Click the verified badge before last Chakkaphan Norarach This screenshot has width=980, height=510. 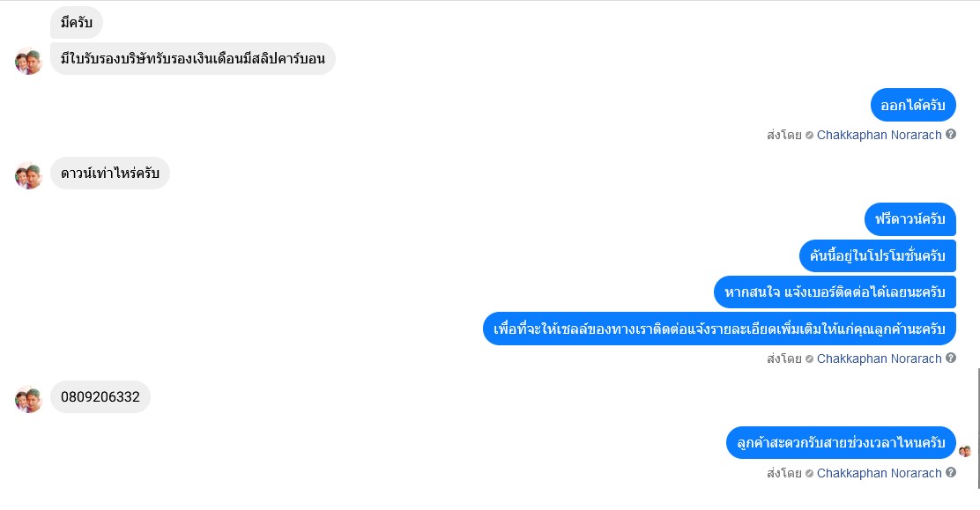pos(809,473)
